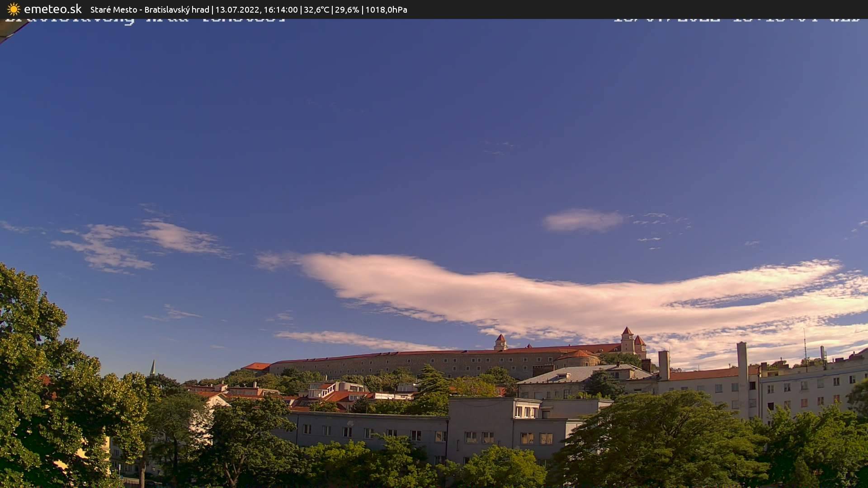Click the date and time 13.07.2022, 16:14:00
868x488 pixels.
256,9
